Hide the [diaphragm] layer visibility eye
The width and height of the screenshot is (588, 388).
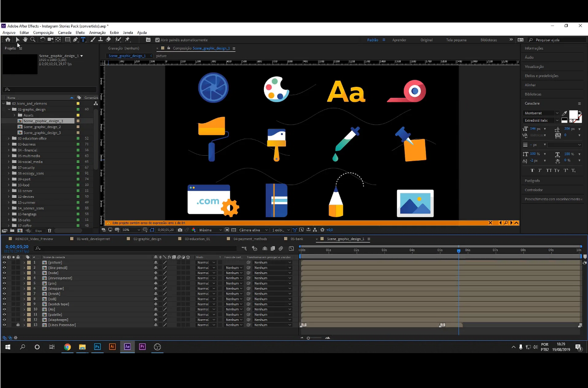coord(4,320)
